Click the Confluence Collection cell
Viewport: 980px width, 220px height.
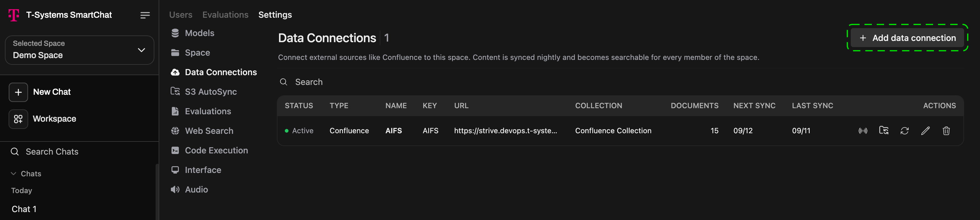613,131
